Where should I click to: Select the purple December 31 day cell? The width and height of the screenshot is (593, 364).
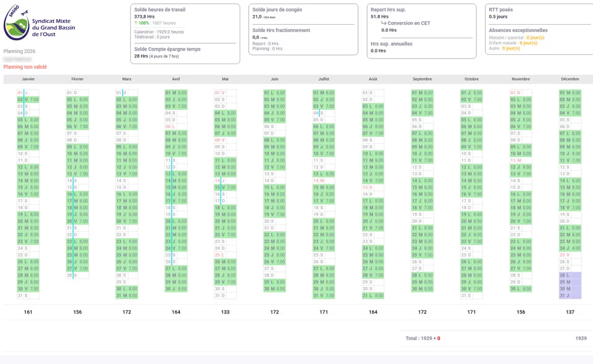[570, 296]
